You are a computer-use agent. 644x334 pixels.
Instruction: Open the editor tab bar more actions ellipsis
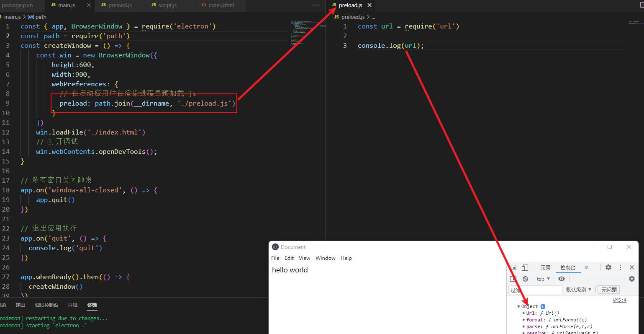coord(316,5)
